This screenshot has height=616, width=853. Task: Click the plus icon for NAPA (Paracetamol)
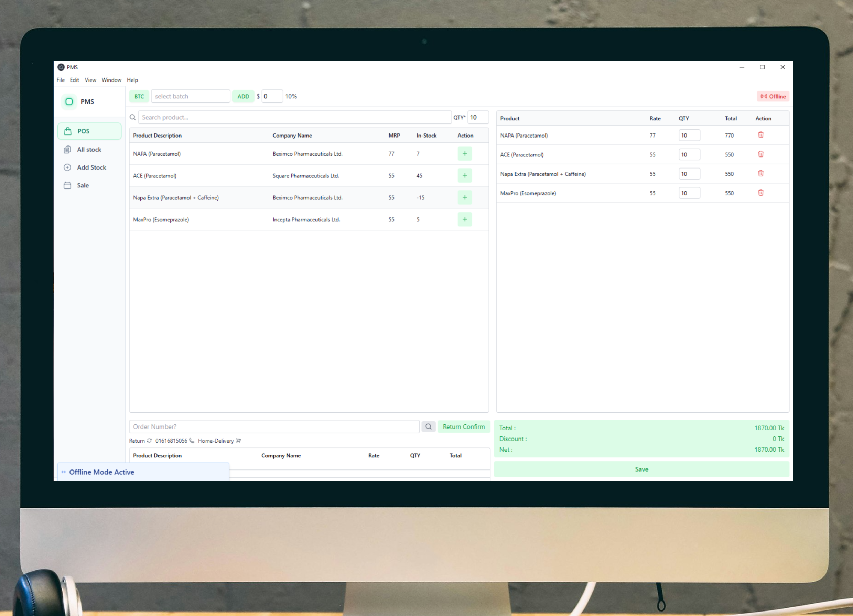(464, 153)
